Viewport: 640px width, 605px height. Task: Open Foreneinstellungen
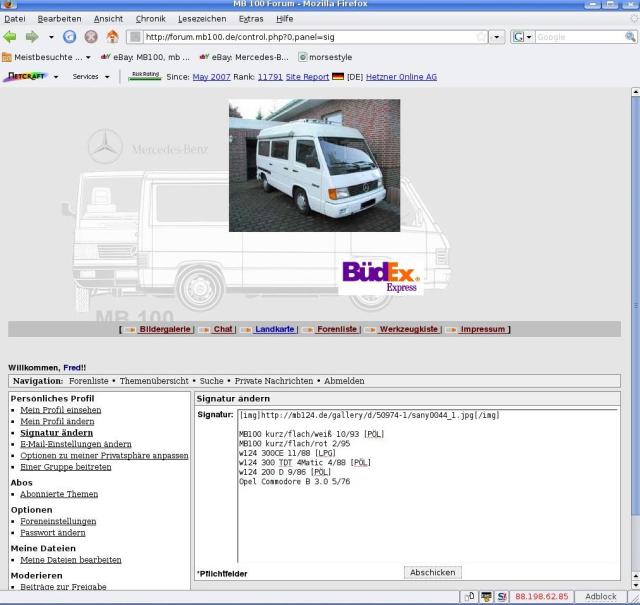pyautogui.click(x=58, y=521)
